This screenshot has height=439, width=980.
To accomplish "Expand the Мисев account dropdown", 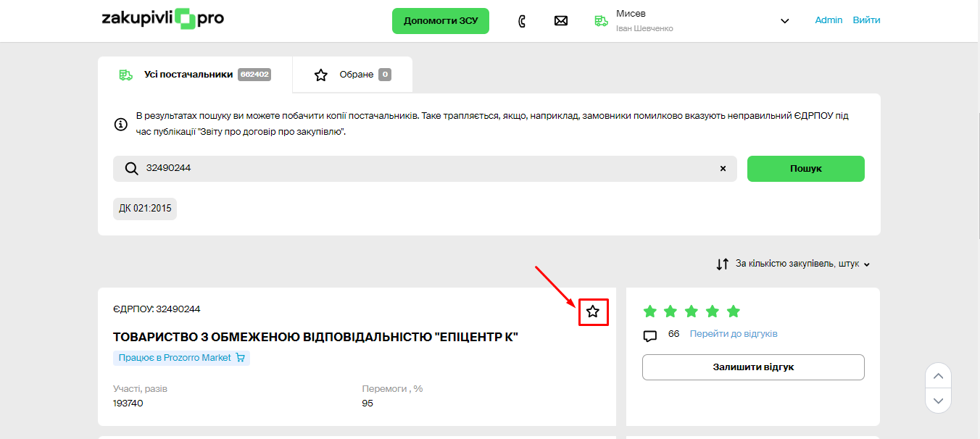I will point(784,21).
